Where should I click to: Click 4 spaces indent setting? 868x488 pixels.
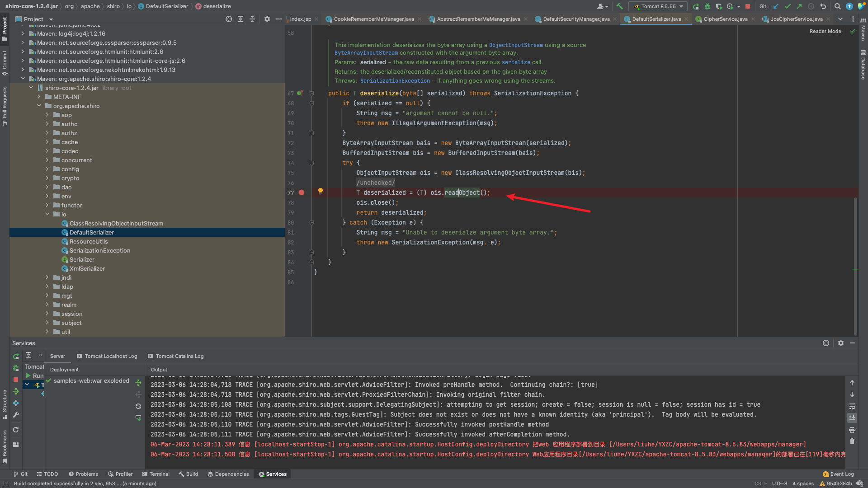tap(803, 483)
